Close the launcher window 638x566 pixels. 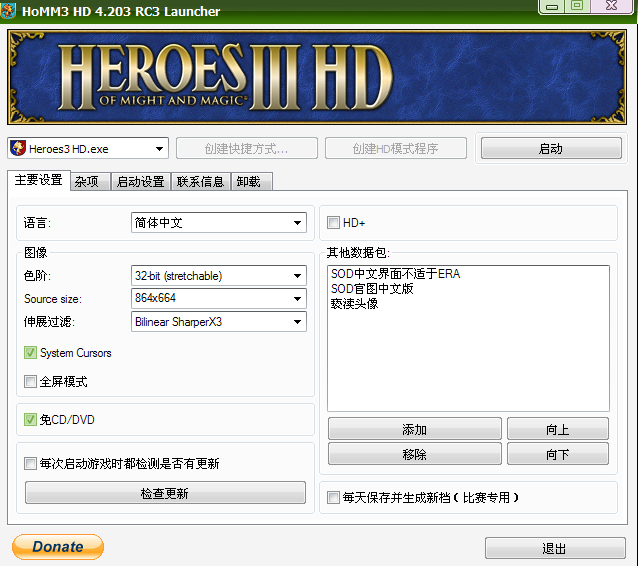612,6
